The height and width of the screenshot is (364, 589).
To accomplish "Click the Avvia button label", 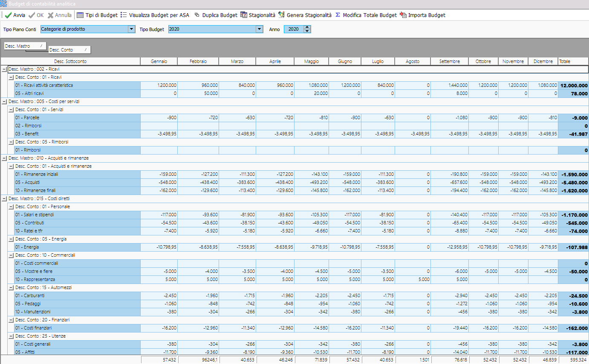I will 19,15.
